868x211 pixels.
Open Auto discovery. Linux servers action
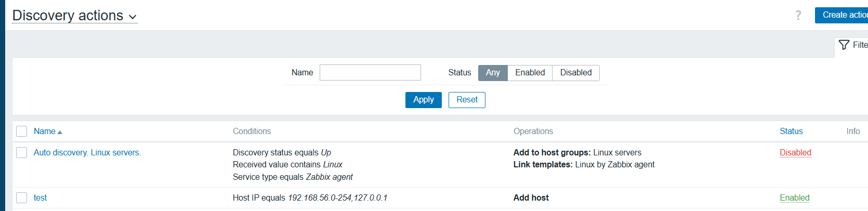pyautogui.click(x=87, y=153)
